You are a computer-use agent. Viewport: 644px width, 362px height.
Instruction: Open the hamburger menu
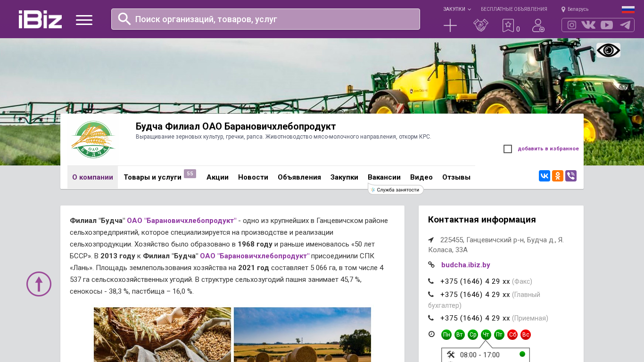(84, 20)
